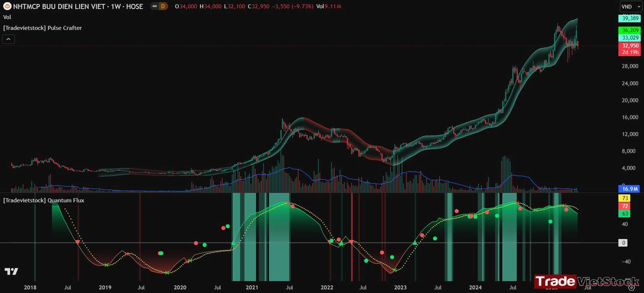Image resolution: width=644 pixels, height=293 pixels.
Task: Select the [Tradevietstock] Pulse Crafter legend
Action: point(42,28)
